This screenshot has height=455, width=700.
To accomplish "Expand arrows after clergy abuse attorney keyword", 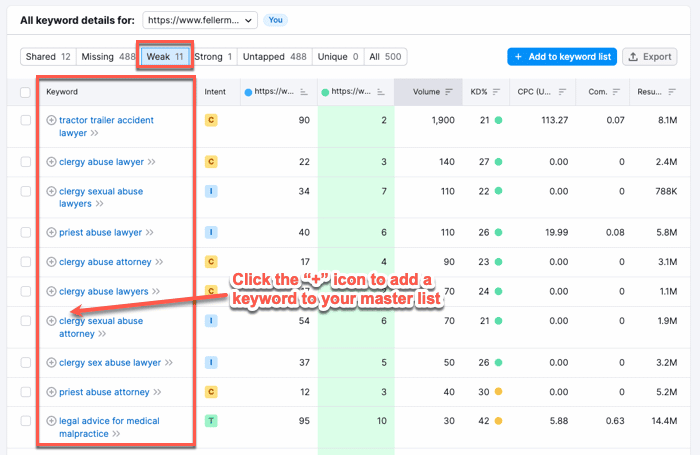I will coord(159,262).
